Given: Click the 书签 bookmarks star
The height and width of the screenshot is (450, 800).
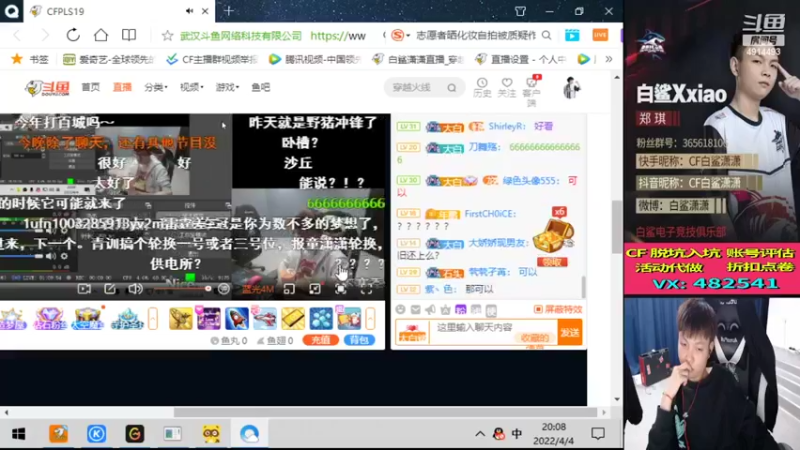Looking at the screenshot, I should (17, 59).
